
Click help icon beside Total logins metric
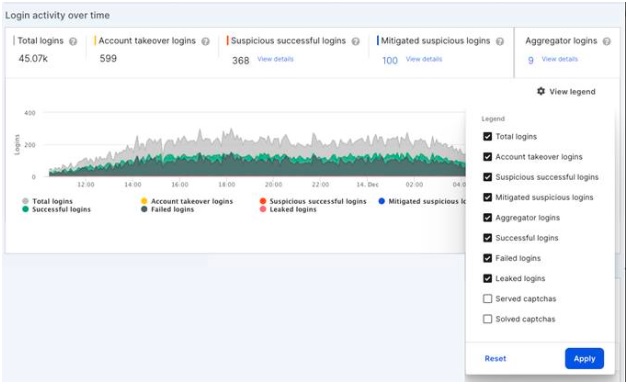point(73,41)
